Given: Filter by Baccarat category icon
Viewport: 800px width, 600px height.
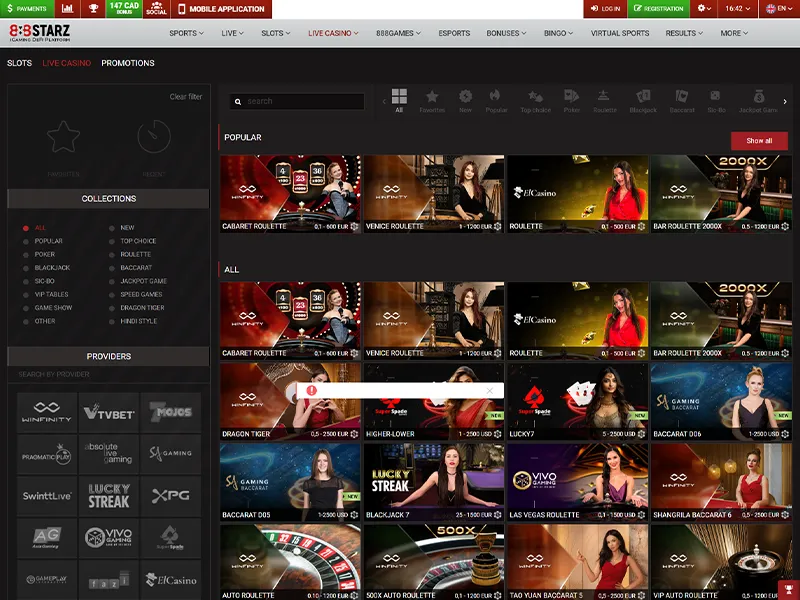Looking at the screenshot, I should click(682, 101).
